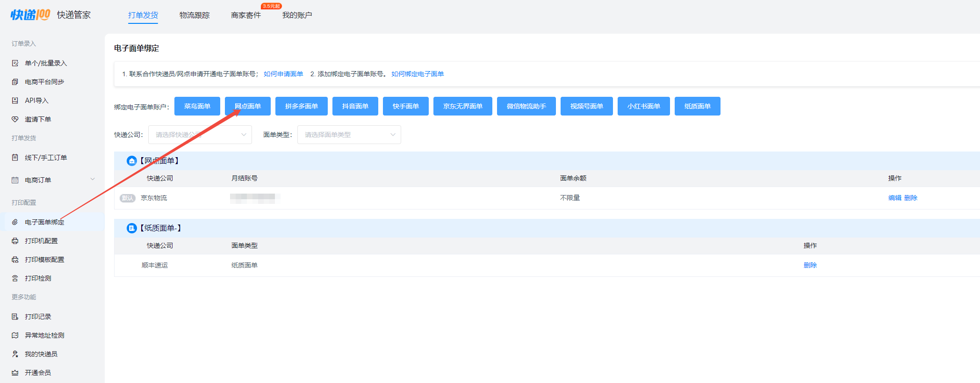This screenshot has width=980, height=383.
Task: Click the 菜鸟面单 button
Action: pos(197,106)
